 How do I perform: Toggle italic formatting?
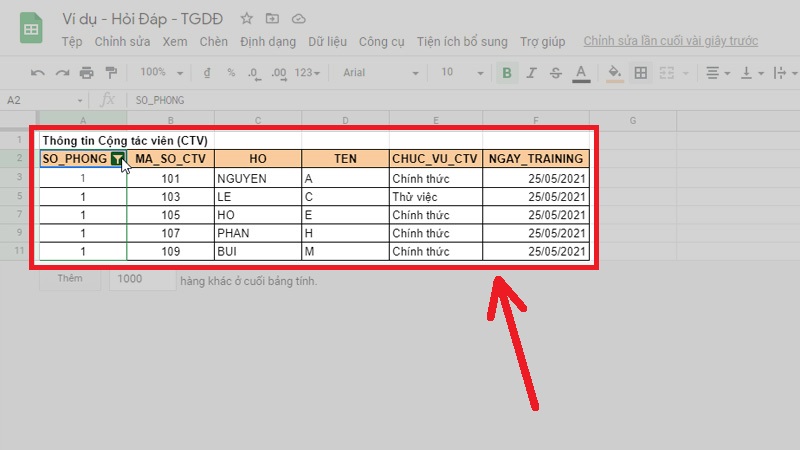click(x=532, y=72)
